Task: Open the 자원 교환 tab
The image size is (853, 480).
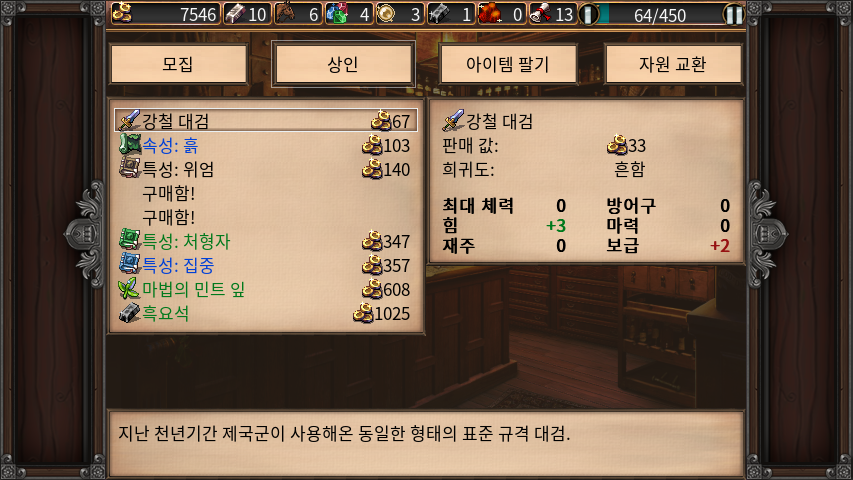Action: [673, 64]
